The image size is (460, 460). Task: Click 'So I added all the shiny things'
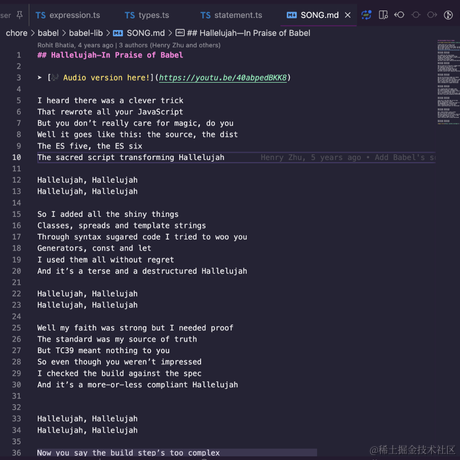108,214
